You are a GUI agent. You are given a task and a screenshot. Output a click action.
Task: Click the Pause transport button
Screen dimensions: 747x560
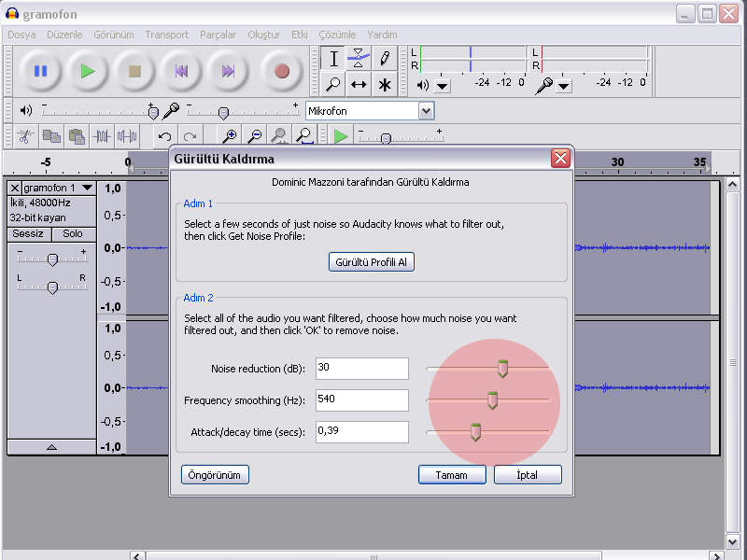coord(40,71)
